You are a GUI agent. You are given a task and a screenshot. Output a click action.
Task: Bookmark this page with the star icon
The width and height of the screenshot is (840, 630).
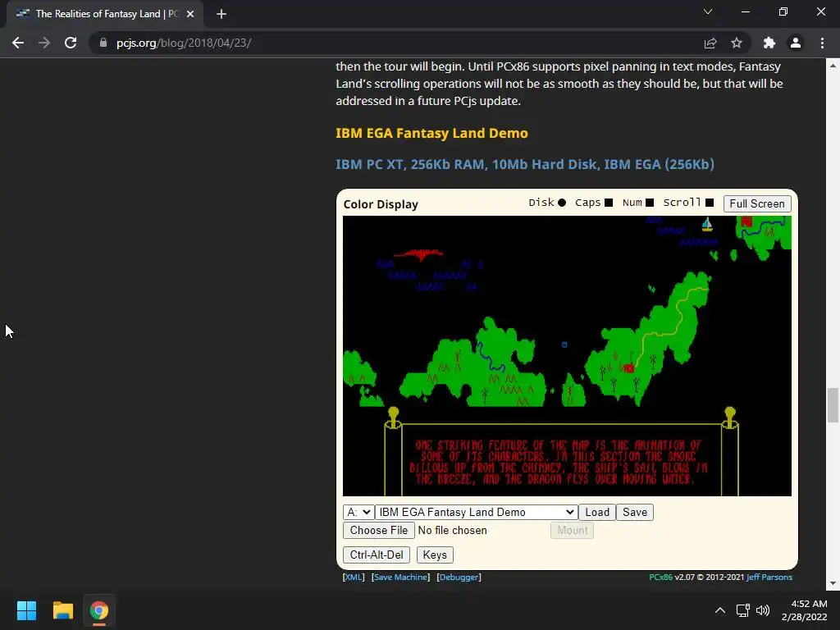click(737, 43)
